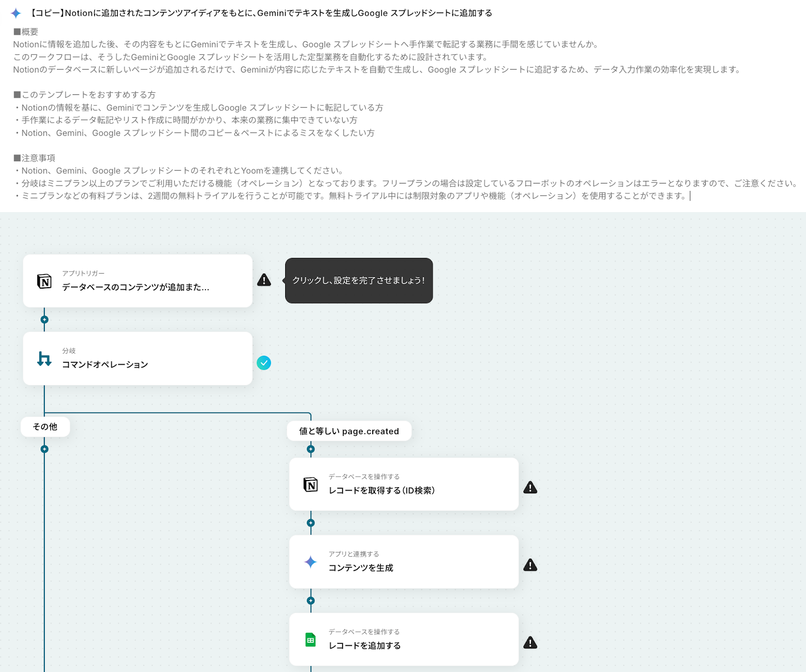This screenshot has height=672, width=806.
Task: Add a step under the page.created branch label
Action: click(x=311, y=449)
